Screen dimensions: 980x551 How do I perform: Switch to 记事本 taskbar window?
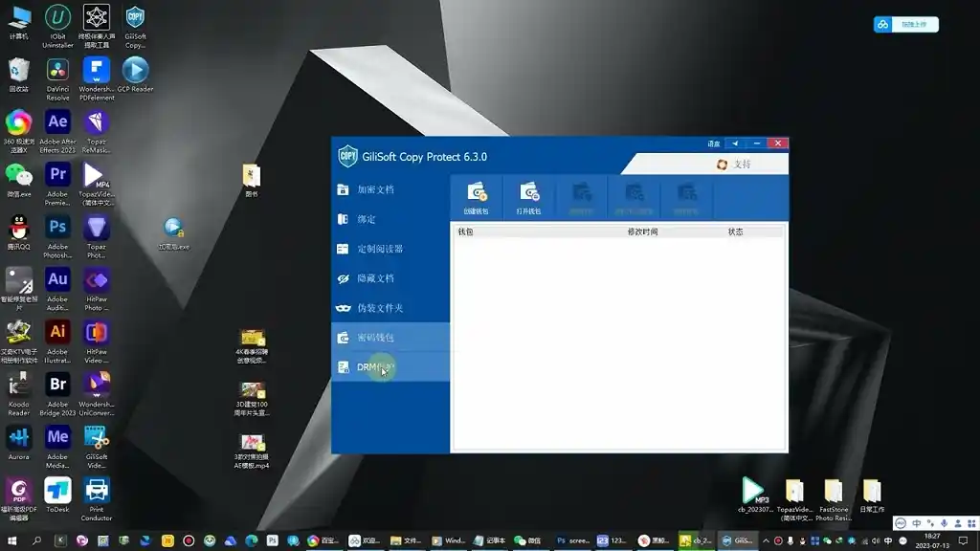[489, 540]
